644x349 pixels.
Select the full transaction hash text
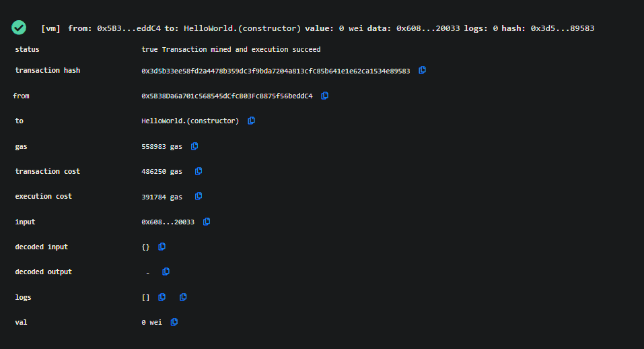276,71
